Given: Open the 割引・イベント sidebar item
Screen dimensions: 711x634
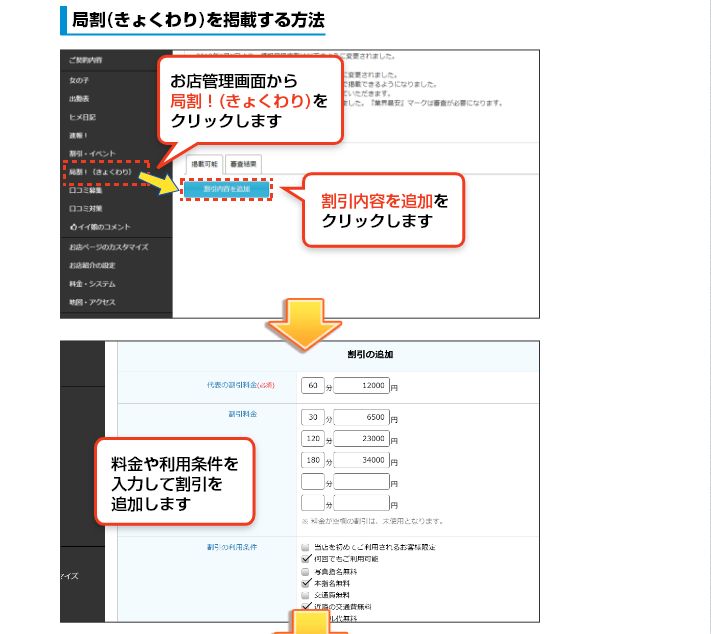Looking at the screenshot, I should (x=92, y=153).
